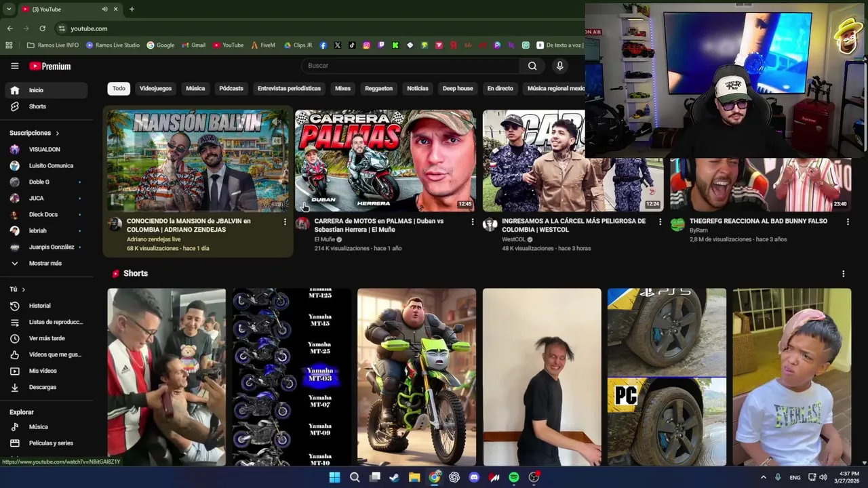Expand Mostrar más subscriptions
The width and height of the screenshot is (868, 488).
46,263
